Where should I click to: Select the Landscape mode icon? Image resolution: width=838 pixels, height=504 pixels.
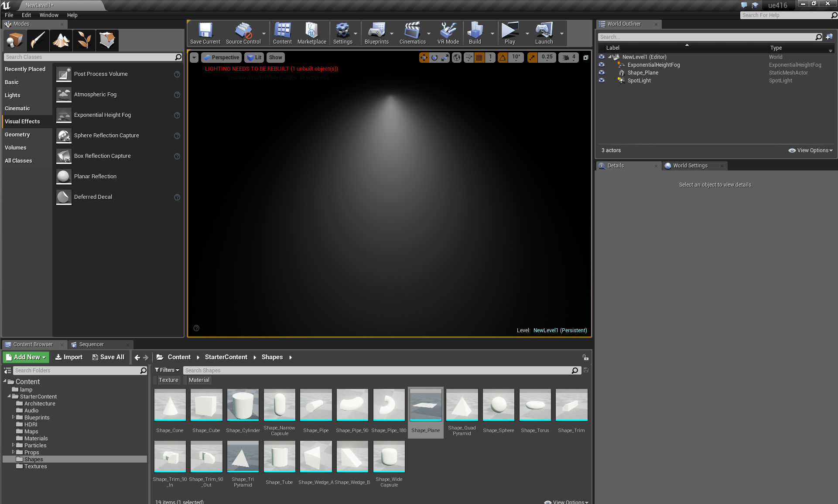point(61,41)
